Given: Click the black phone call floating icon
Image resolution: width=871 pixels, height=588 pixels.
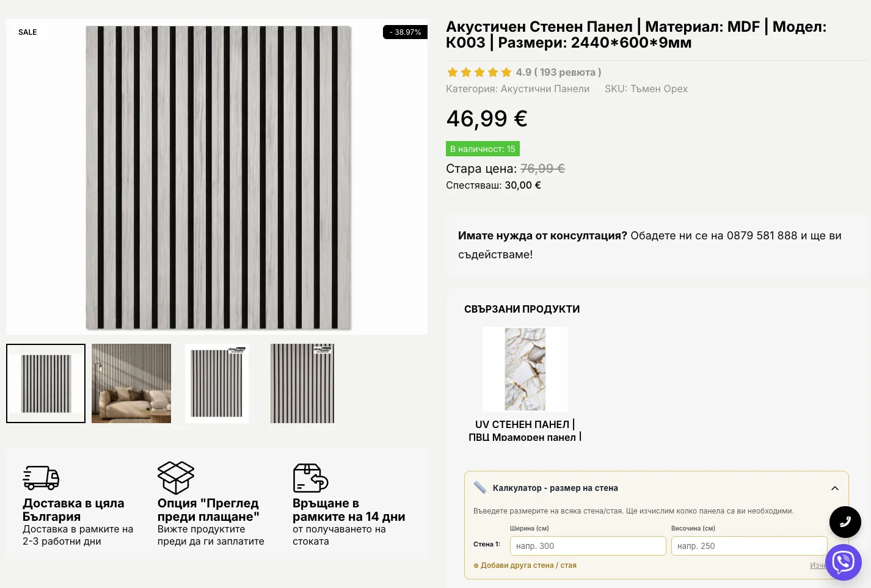Looking at the screenshot, I should (x=845, y=522).
